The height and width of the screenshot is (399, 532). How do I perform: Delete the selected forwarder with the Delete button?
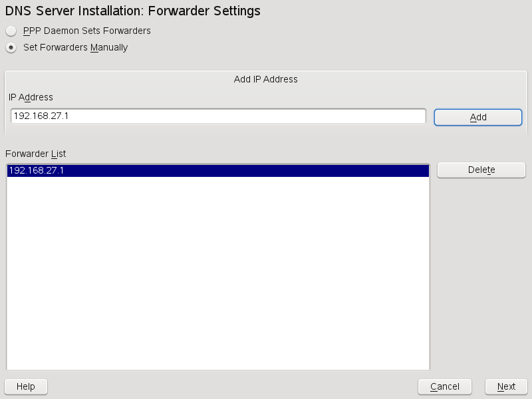click(x=481, y=170)
